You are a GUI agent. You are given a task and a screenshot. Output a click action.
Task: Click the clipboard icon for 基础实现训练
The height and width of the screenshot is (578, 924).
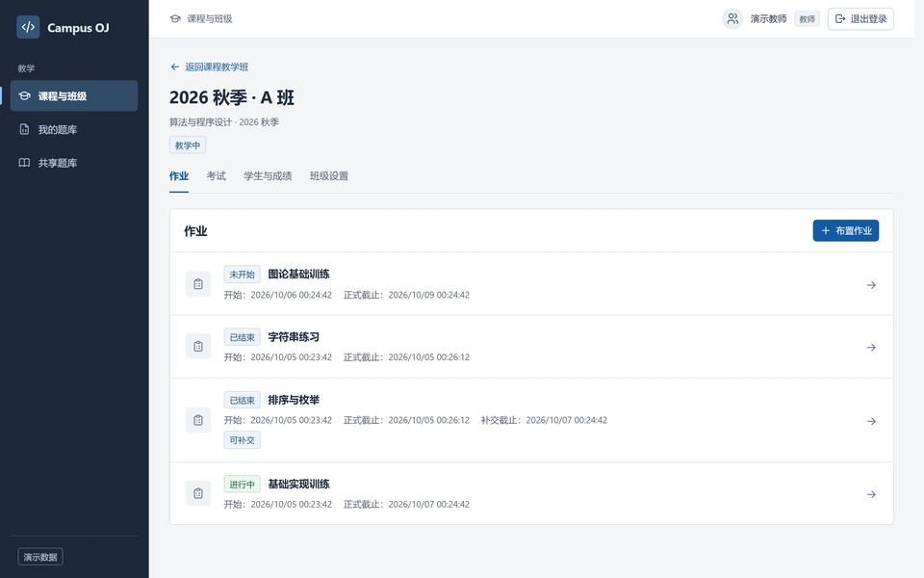click(198, 493)
